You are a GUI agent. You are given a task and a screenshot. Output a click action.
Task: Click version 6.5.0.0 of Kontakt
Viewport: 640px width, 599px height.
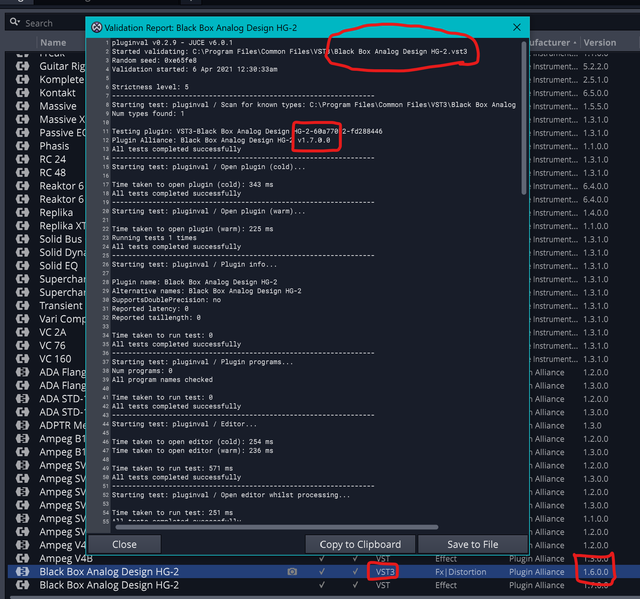pos(596,93)
